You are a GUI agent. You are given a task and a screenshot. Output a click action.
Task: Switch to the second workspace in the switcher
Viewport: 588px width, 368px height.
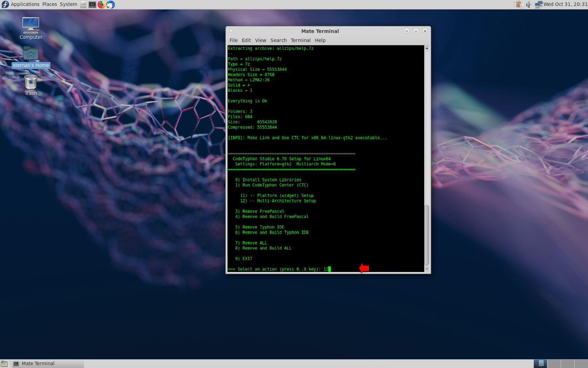tap(554, 364)
